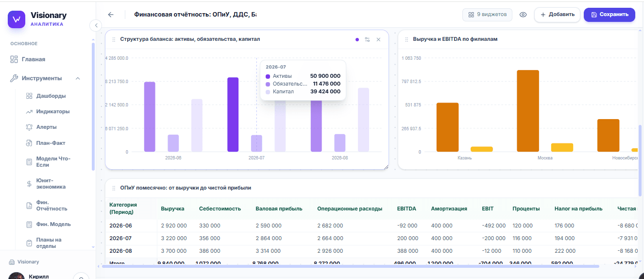The width and height of the screenshot is (644, 279).
Task: Open Фин. Отчётность in the sidebar
Action: tap(52, 206)
